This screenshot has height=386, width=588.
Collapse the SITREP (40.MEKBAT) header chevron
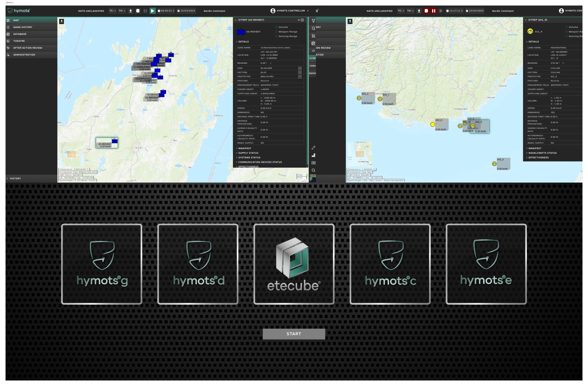coord(236,20)
